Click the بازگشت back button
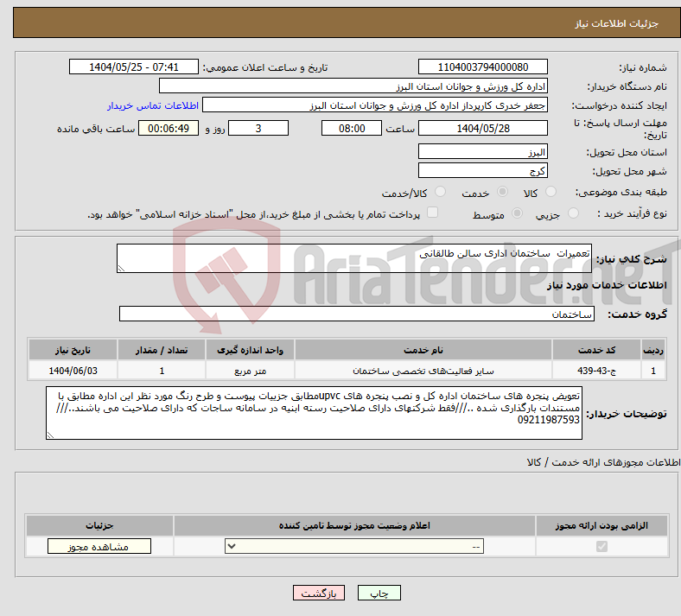 (x=319, y=593)
